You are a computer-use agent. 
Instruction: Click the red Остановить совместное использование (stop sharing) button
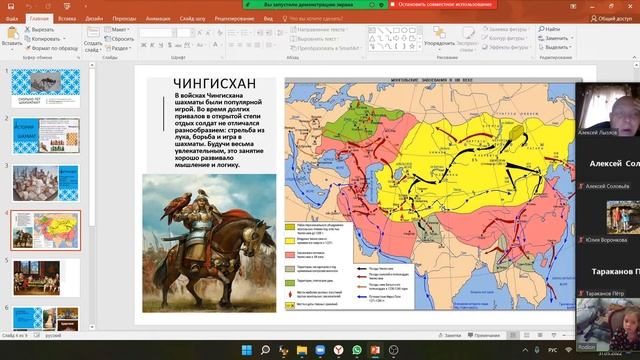[x=442, y=4]
